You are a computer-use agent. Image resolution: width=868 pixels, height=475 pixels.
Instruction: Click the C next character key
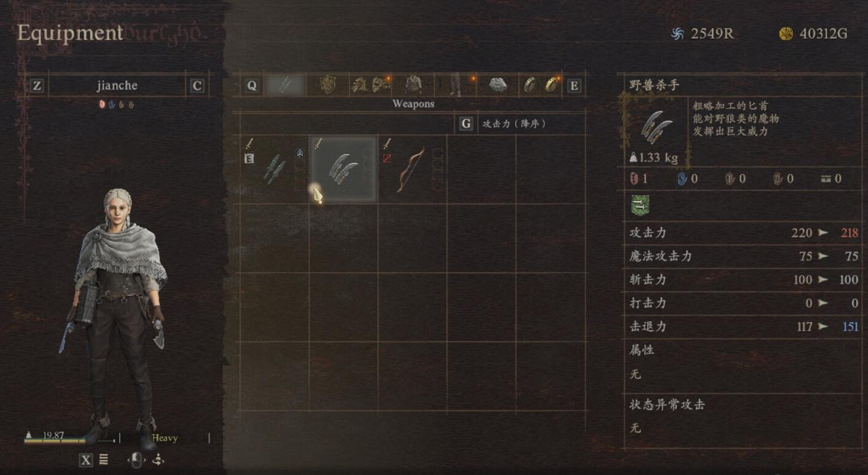coord(197,85)
